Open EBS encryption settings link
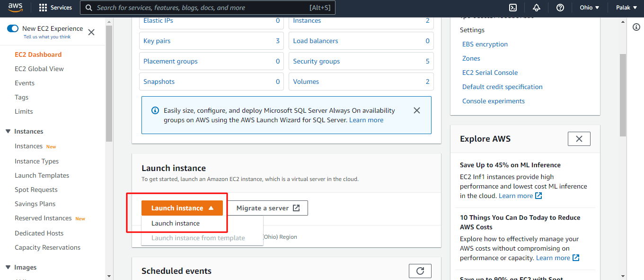 click(x=485, y=44)
